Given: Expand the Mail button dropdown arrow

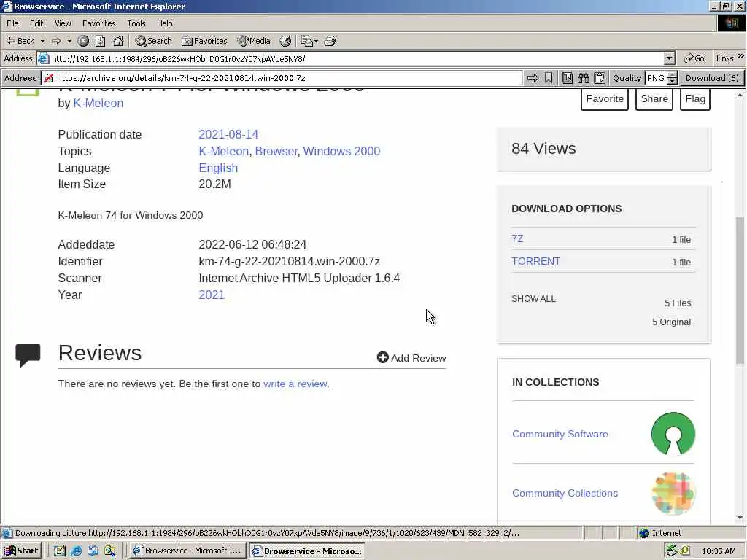Looking at the screenshot, I should pos(317,41).
